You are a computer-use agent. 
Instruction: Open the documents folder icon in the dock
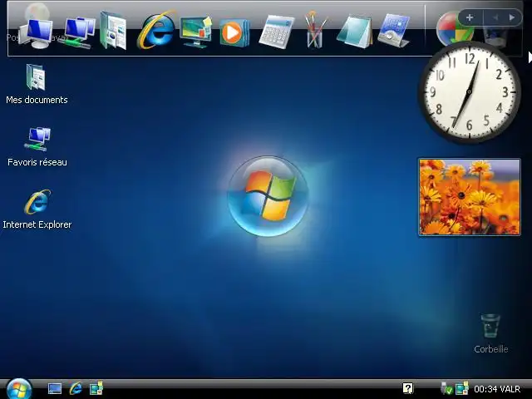113,31
